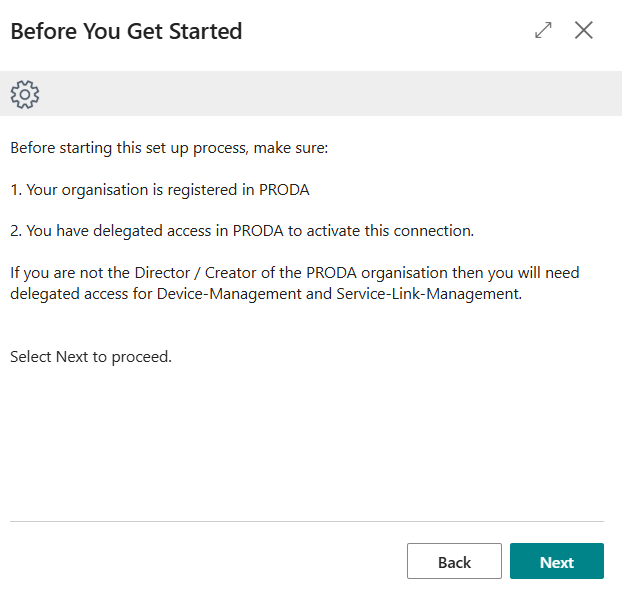Select the 'Before starting this set up process' line
The height and width of the screenshot is (602, 622).
pyautogui.click(x=169, y=148)
